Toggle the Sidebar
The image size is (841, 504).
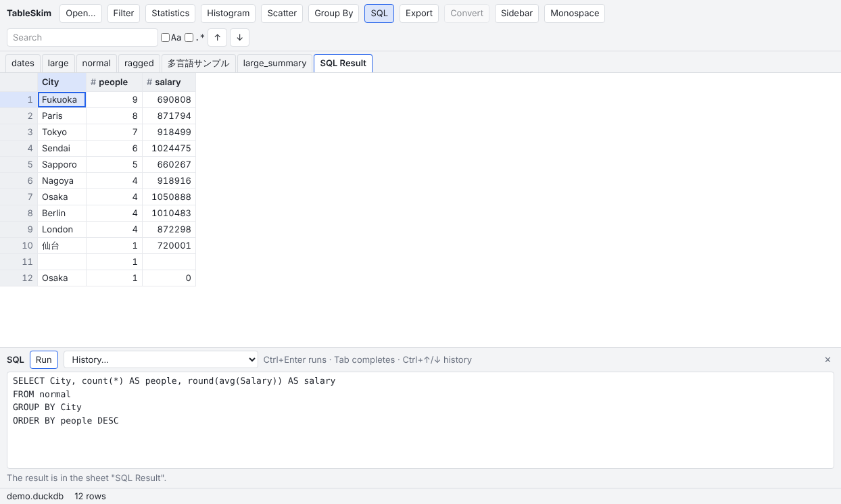click(516, 14)
